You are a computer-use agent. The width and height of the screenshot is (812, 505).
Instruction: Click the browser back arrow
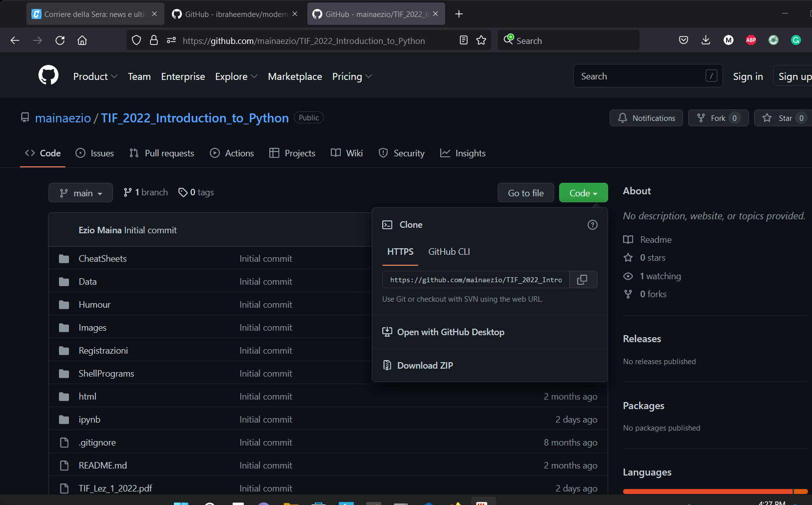click(15, 40)
